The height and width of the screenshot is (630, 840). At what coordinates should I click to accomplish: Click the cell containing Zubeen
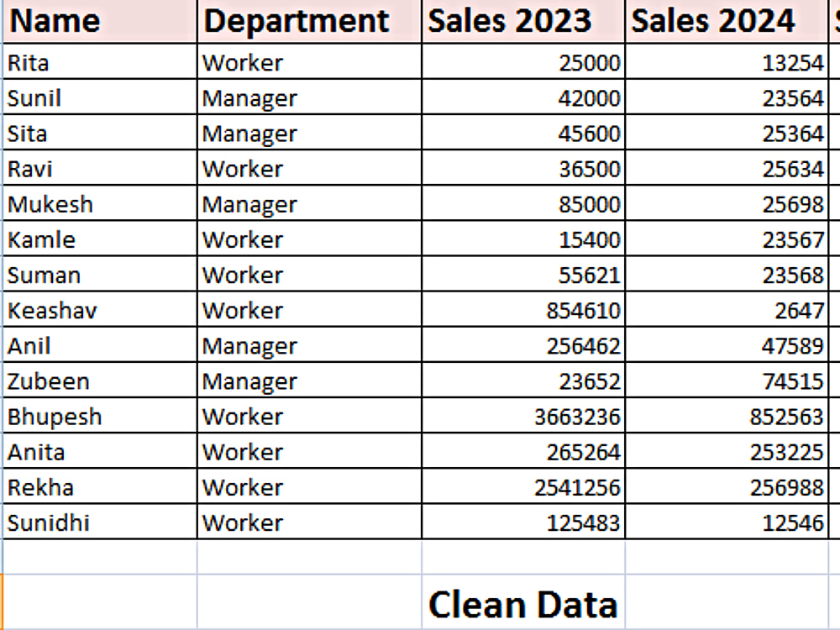point(100,380)
